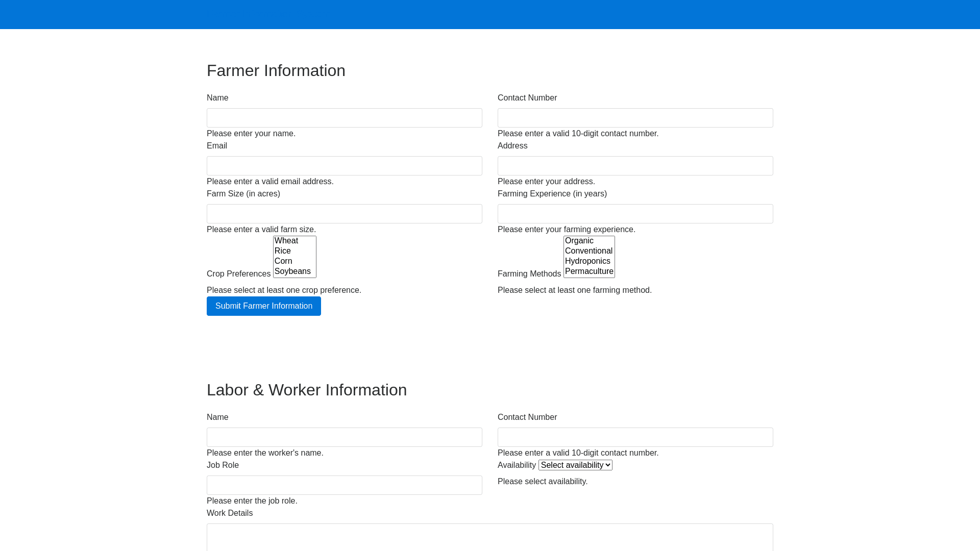Click the Farmer Name input field
This screenshot has height=551, width=980.
pyautogui.click(x=344, y=118)
